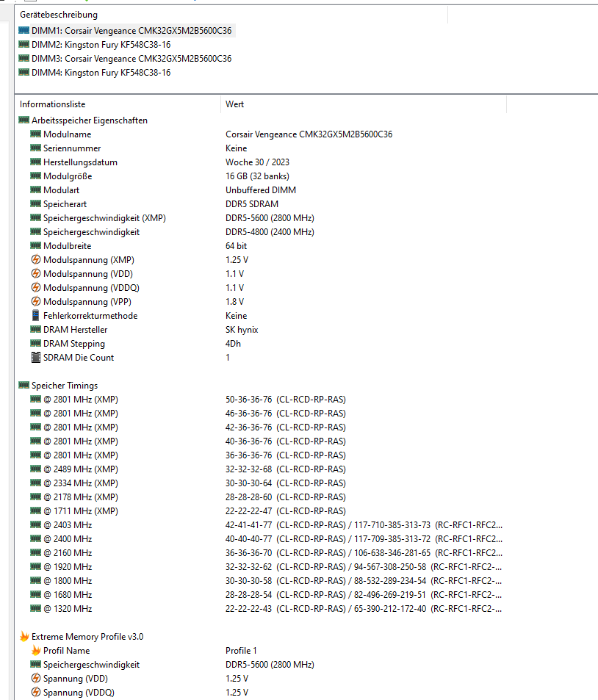Image resolution: width=598 pixels, height=700 pixels.
Task: Click the chip icon beside SDRAM Die Count
Action: pos(36,357)
